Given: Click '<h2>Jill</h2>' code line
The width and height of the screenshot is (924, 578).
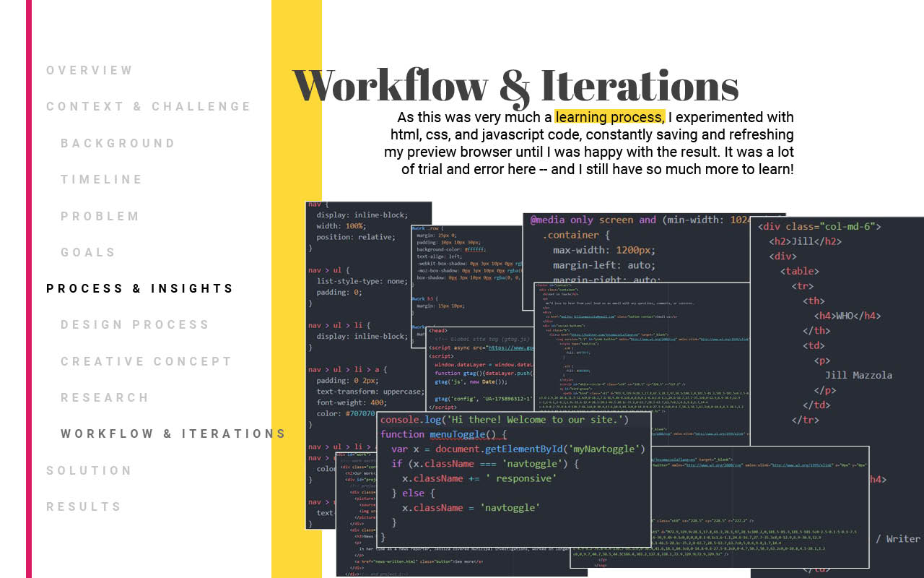Looking at the screenshot, I should coord(806,241).
